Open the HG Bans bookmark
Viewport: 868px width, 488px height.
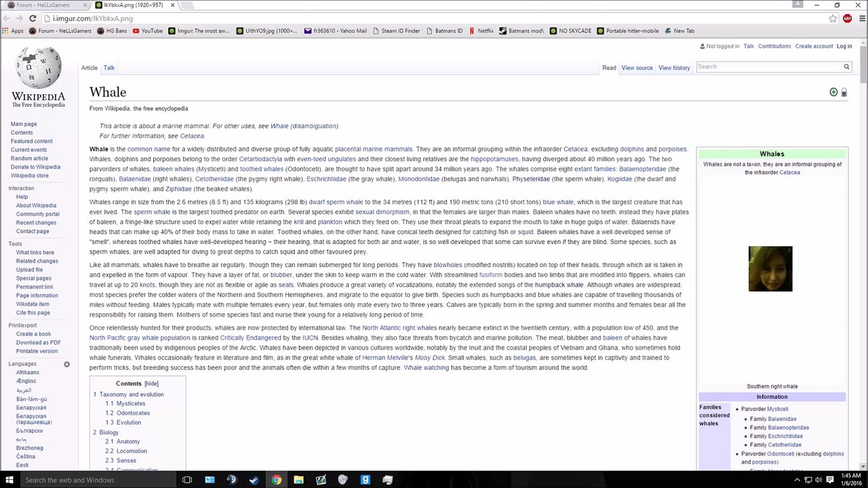(x=112, y=30)
